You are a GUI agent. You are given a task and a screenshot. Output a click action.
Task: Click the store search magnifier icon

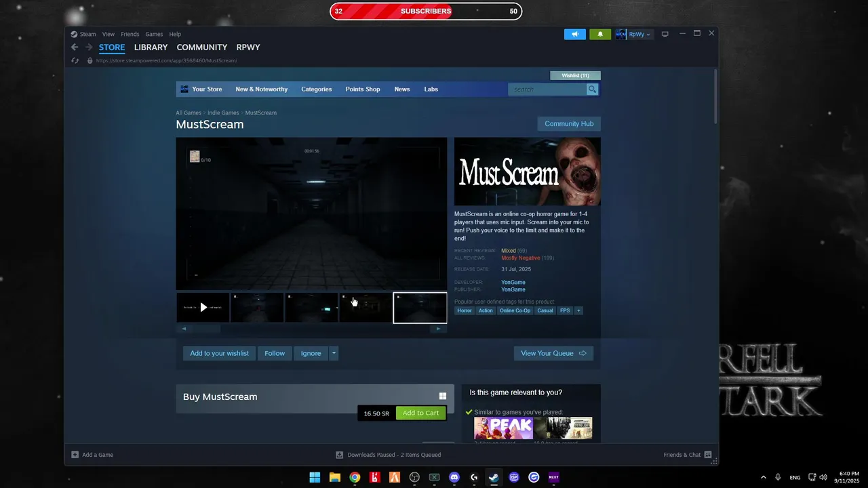click(x=593, y=89)
